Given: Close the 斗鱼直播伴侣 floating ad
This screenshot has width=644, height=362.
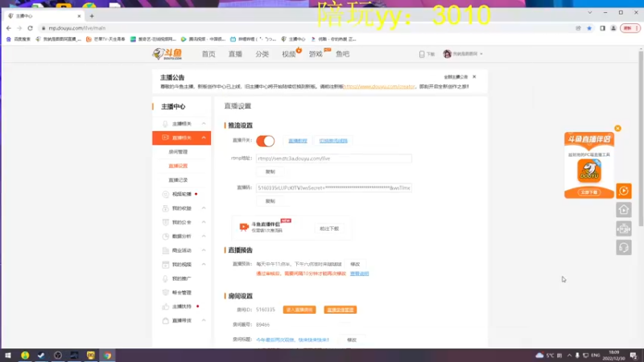Looking at the screenshot, I should pos(617,129).
